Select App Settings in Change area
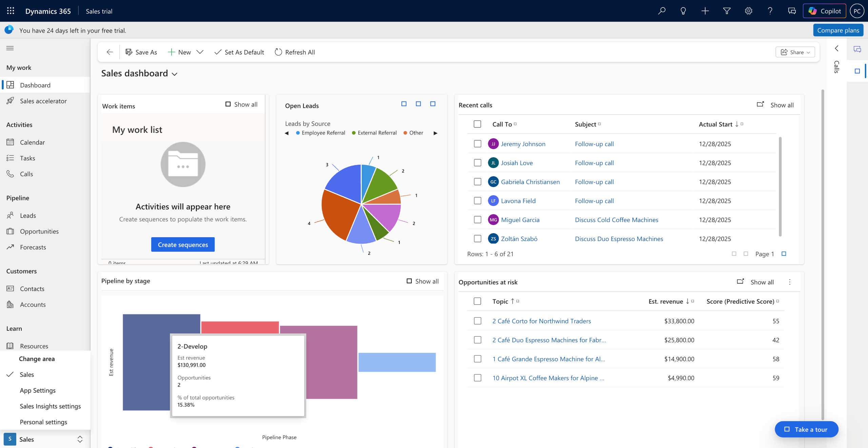Image resolution: width=868 pixels, height=448 pixels. [x=38, y=390]
